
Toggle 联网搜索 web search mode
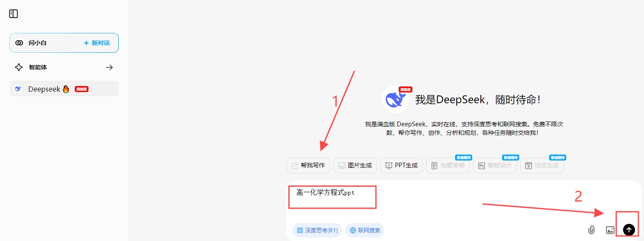pyautogui.click(x=365, y=230)
